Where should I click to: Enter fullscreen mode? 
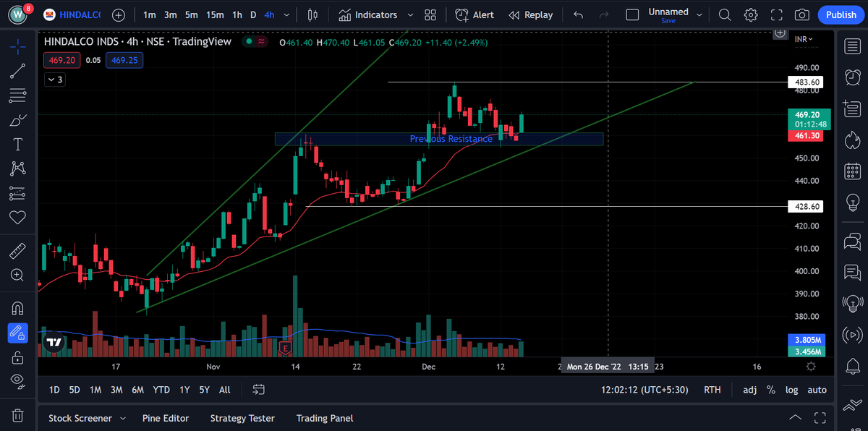[x=777, y=14]
